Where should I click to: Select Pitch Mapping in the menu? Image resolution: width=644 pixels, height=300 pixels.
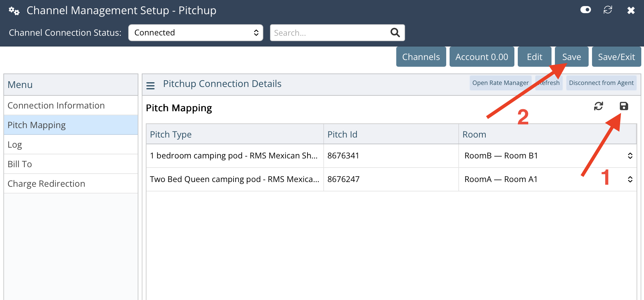coord(71,125)
